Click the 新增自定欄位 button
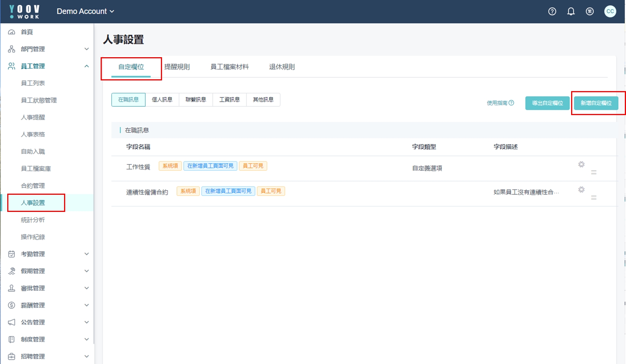626x364 pixels. pyautogui.click(x=596, y=103)
